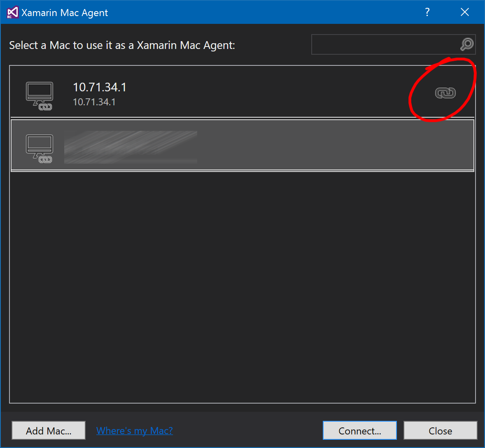485x448 pixels.
Task: Click the magnifying glass search icon
Action: 467,44
